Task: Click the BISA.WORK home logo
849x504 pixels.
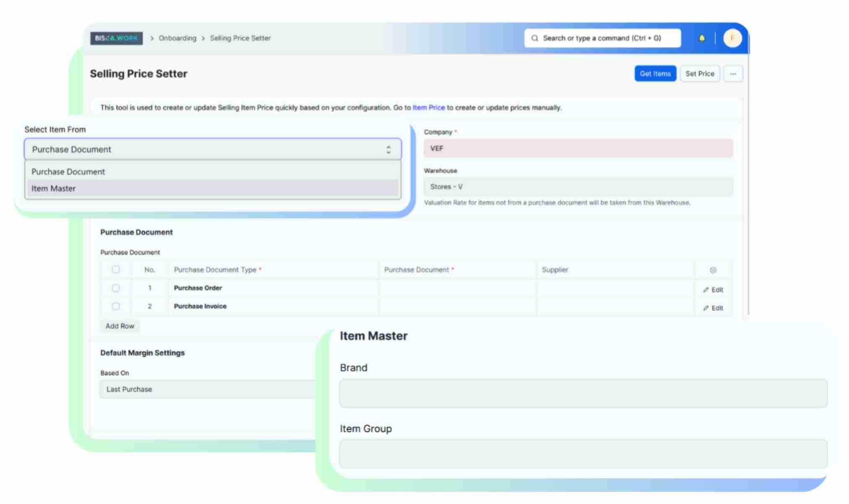Action: pos(117,38)
